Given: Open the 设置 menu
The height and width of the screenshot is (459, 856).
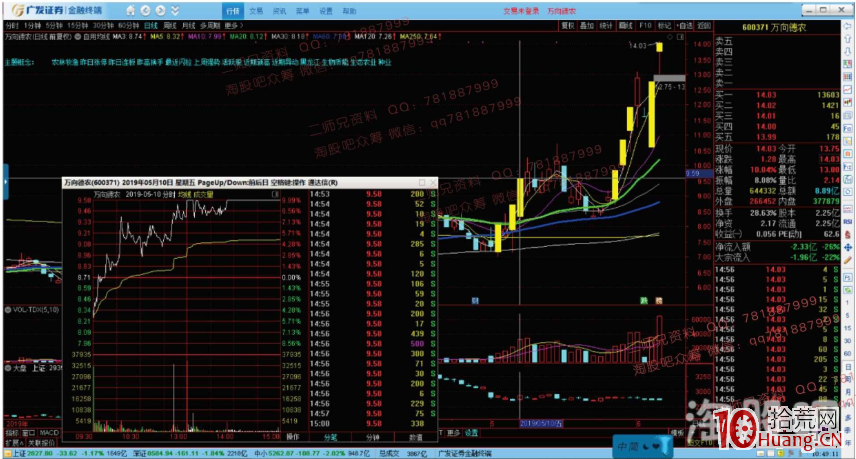Looking at the screenshot, I should 326,11.
